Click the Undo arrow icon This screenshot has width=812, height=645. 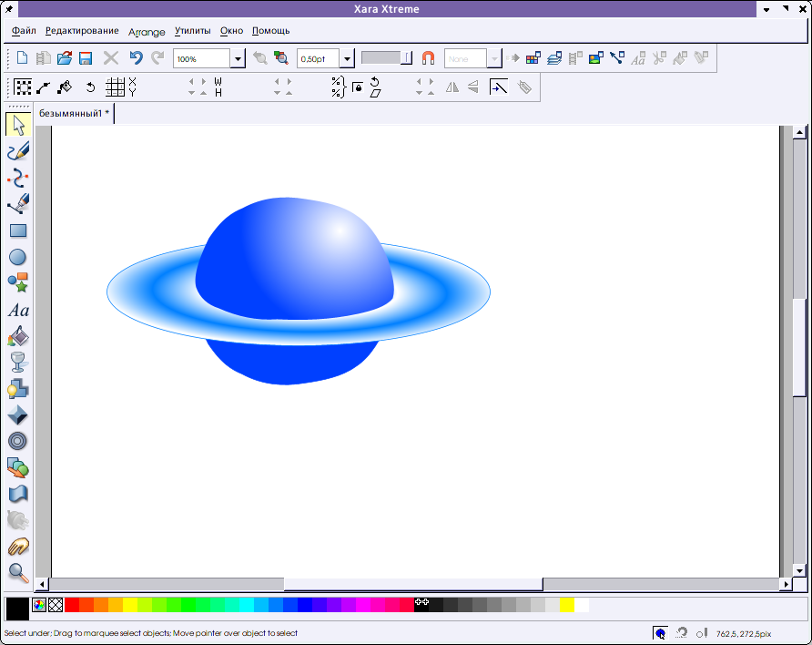136,58
